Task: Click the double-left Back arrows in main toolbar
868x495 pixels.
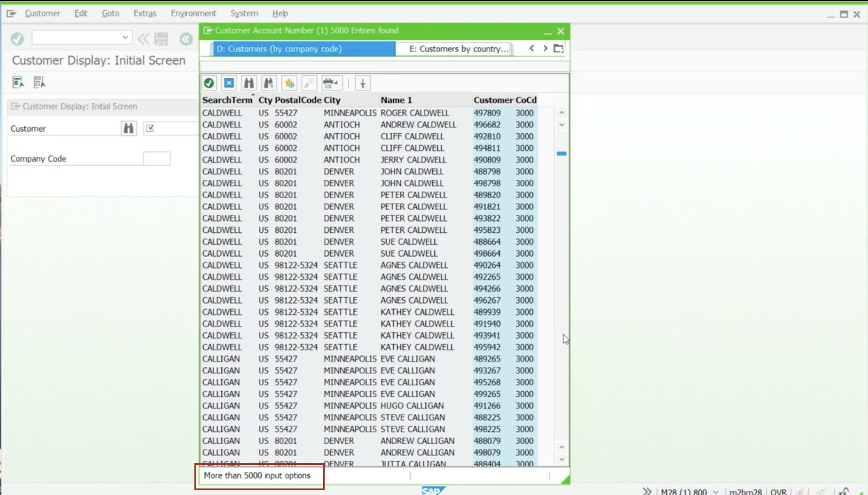Action: pos(144,39)
